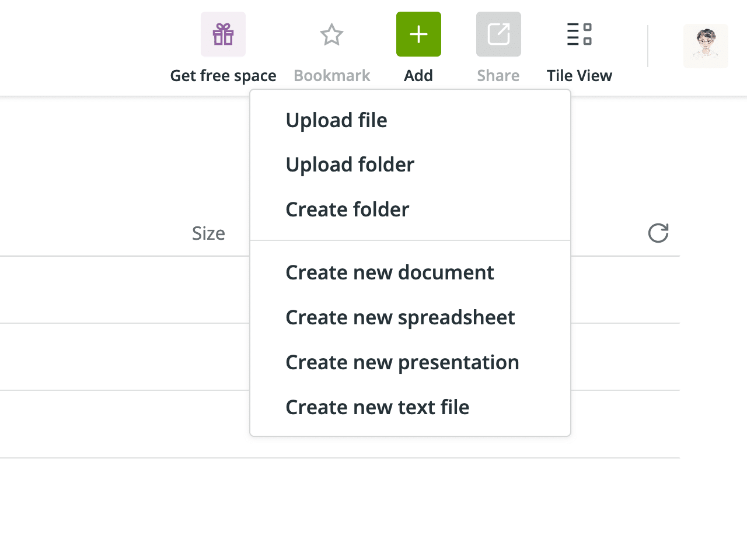This screenshot has height=560, width=747.
Task: Select Create folder option
Action: click(347, 209)
